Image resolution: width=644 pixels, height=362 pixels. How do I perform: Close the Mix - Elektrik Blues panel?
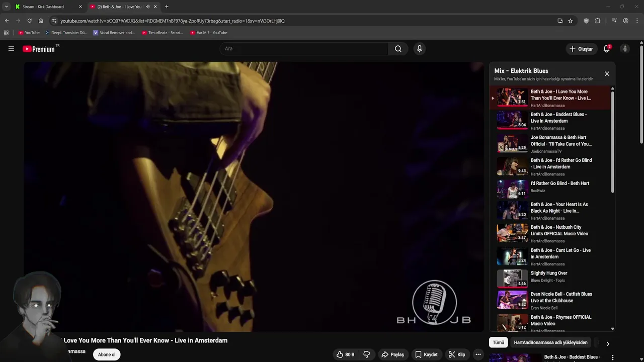[x=607, y=74]
